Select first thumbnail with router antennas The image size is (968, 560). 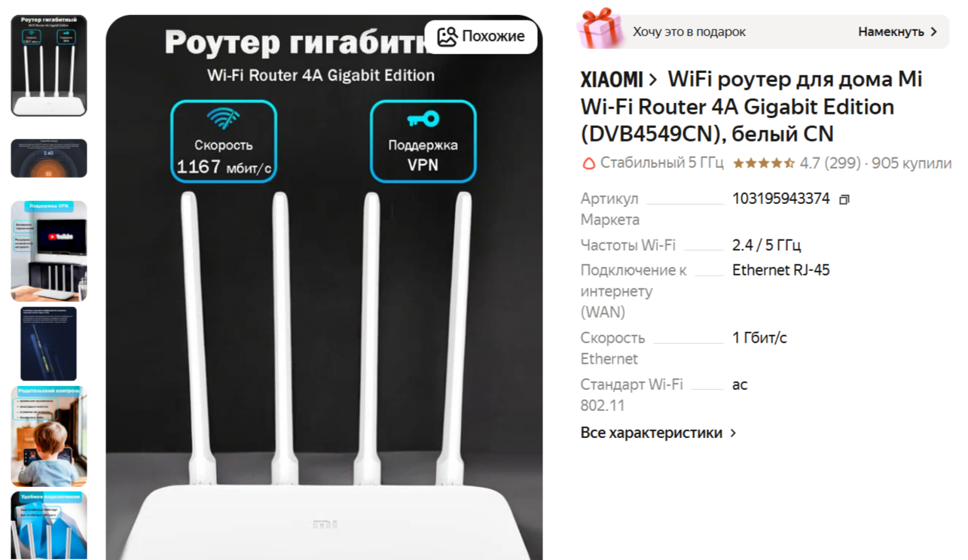tap(49, 65)
